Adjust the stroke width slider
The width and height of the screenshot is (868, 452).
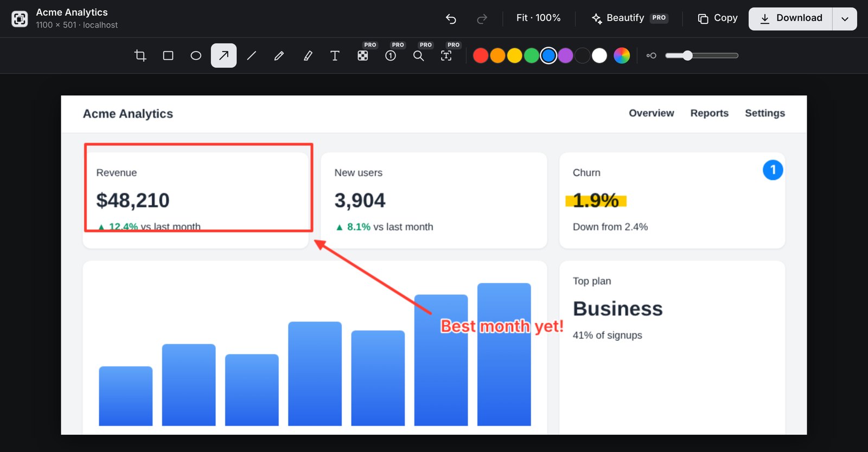701,55
